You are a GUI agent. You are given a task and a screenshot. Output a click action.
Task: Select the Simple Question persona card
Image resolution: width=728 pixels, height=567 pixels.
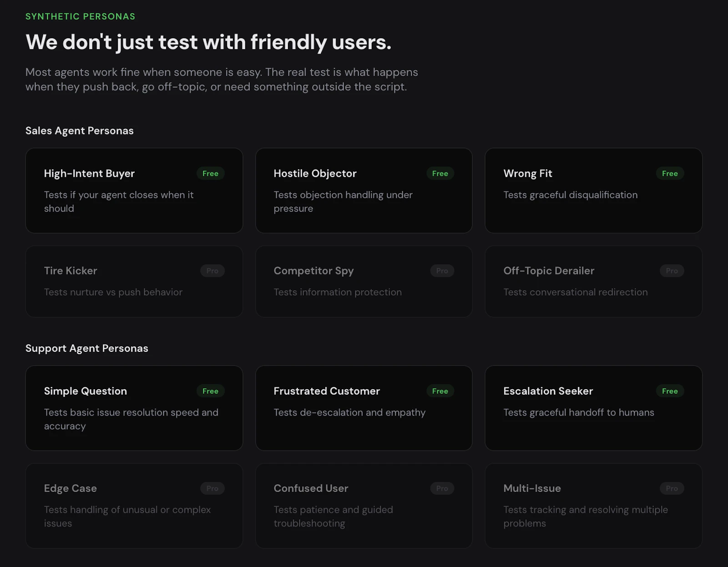134,408
